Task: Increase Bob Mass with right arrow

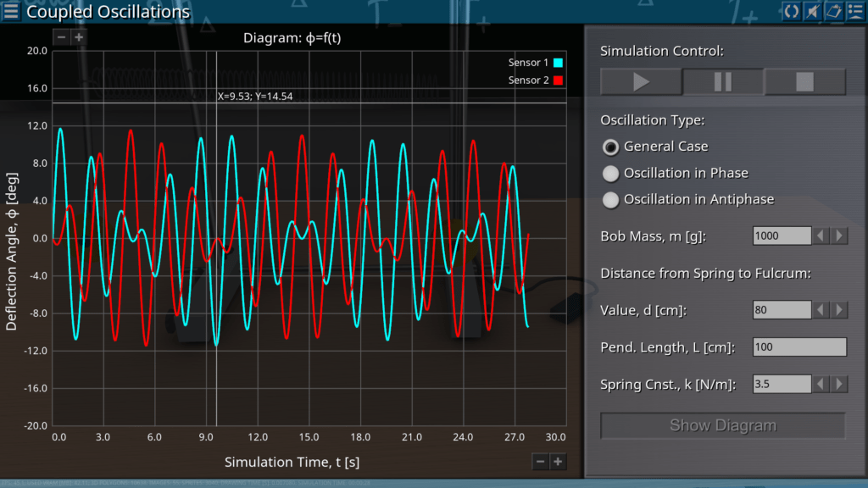Action: click(x=839, y=236)
